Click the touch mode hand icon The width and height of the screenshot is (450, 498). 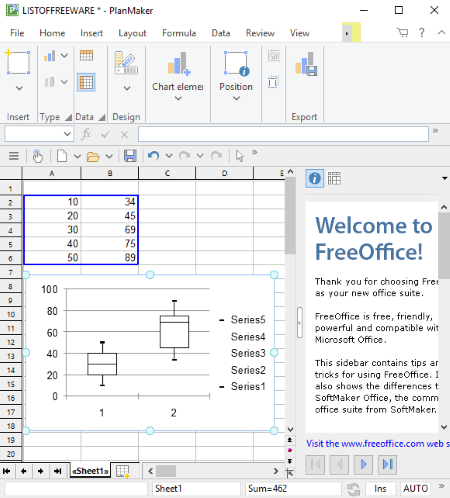click(38, 156)
